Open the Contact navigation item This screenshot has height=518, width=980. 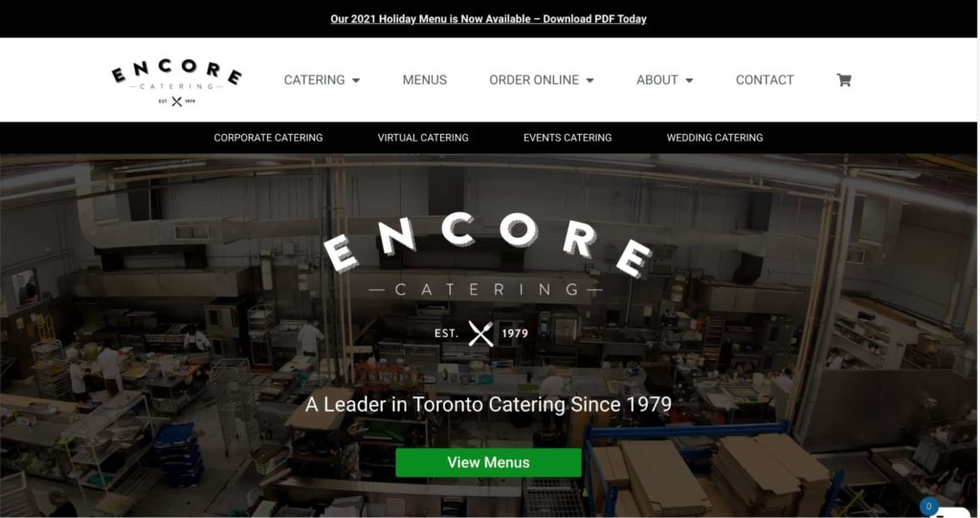765,80
